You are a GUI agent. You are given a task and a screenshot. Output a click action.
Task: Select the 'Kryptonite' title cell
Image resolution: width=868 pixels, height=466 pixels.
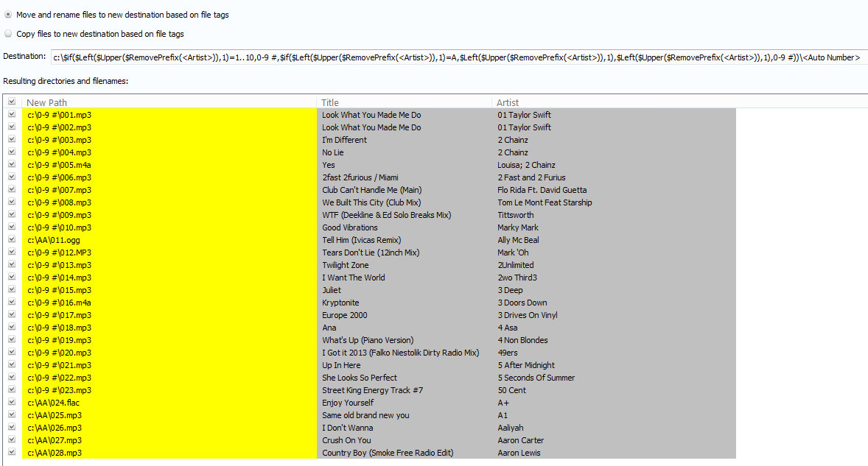point(340,303)
